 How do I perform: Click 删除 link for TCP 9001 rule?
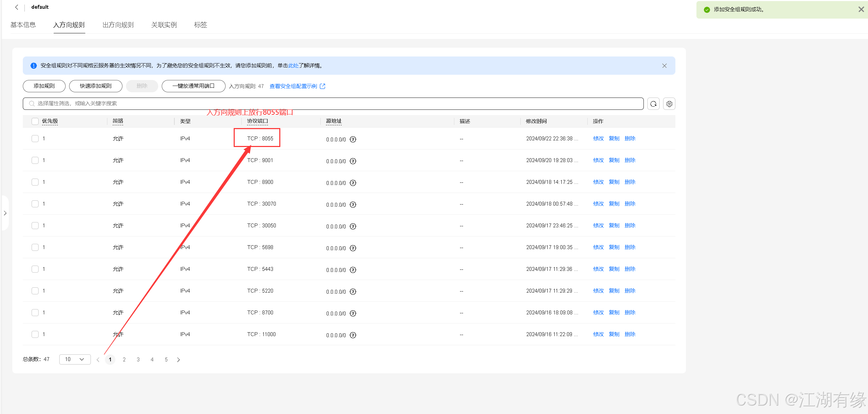(x=630, y=160)
